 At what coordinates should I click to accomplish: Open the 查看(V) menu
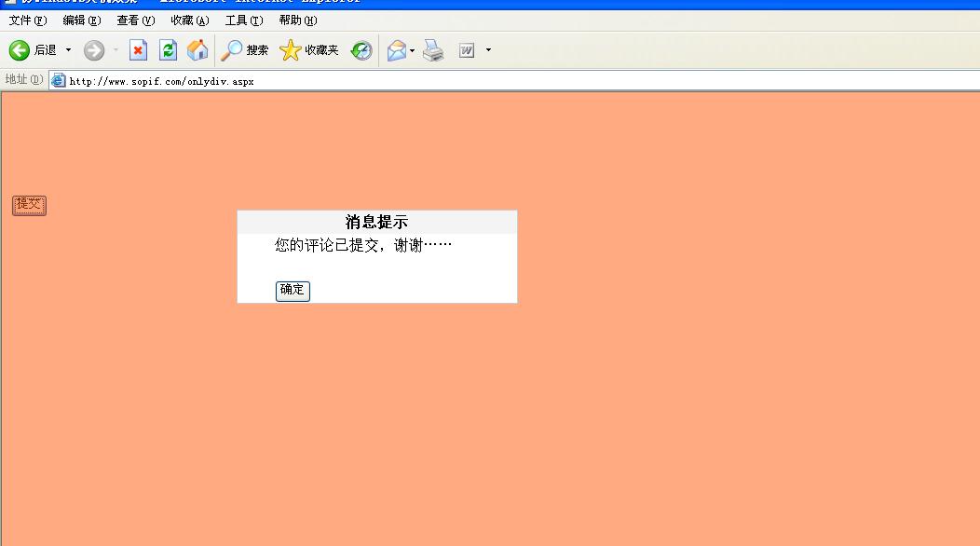(x=136, y=20)
